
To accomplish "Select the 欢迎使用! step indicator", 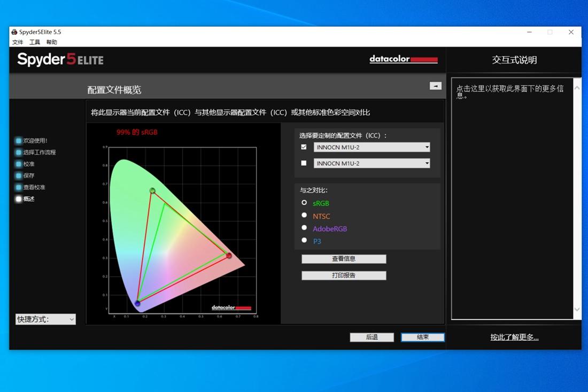I will (18, 141).
